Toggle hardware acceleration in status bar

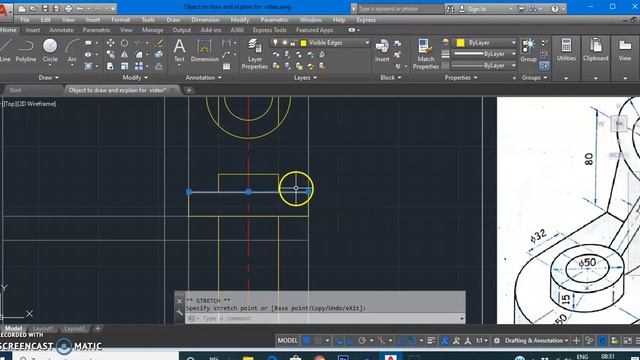[x=602, y=340]
